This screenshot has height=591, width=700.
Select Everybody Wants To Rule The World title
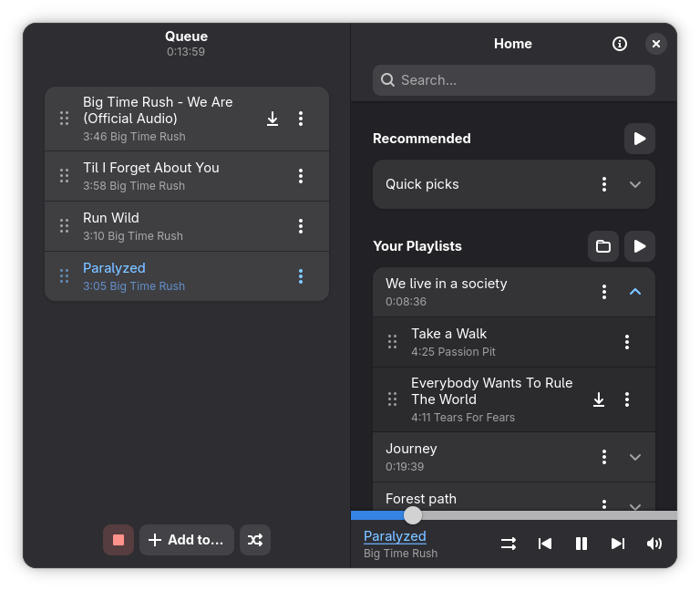click(491, 391)
